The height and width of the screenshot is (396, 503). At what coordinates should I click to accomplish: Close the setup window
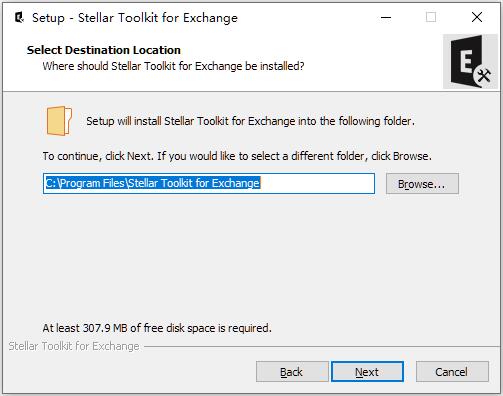tap(477, 17)
